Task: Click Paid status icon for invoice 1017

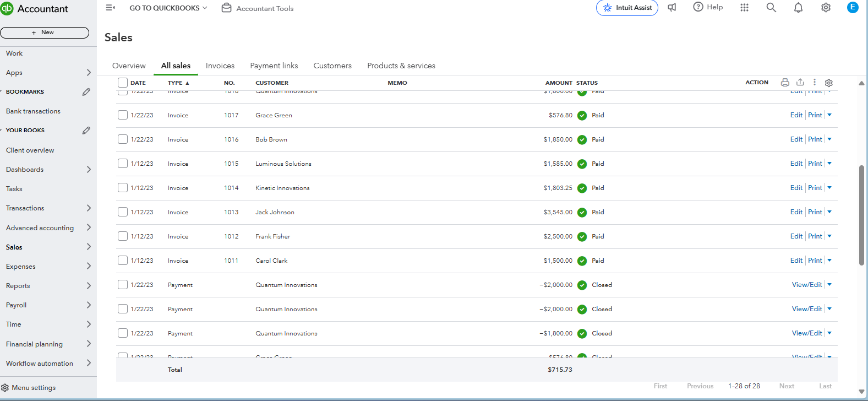Action: pos(582,116)
